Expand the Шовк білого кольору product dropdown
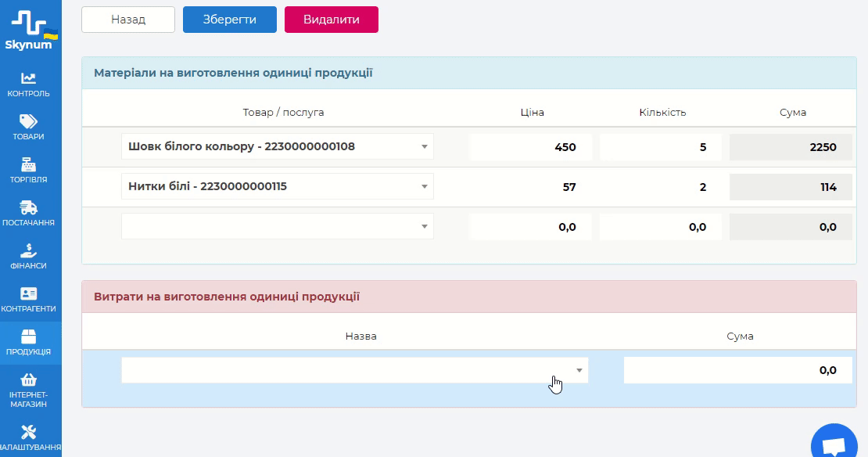This screenshot has width=868, height=457. coord(278,147)
